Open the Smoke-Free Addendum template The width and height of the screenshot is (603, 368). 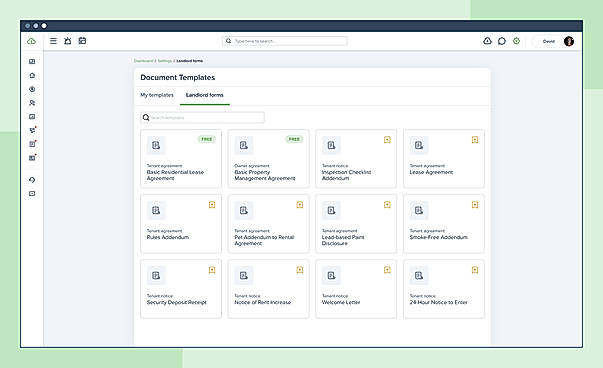(x=444, y=224)
